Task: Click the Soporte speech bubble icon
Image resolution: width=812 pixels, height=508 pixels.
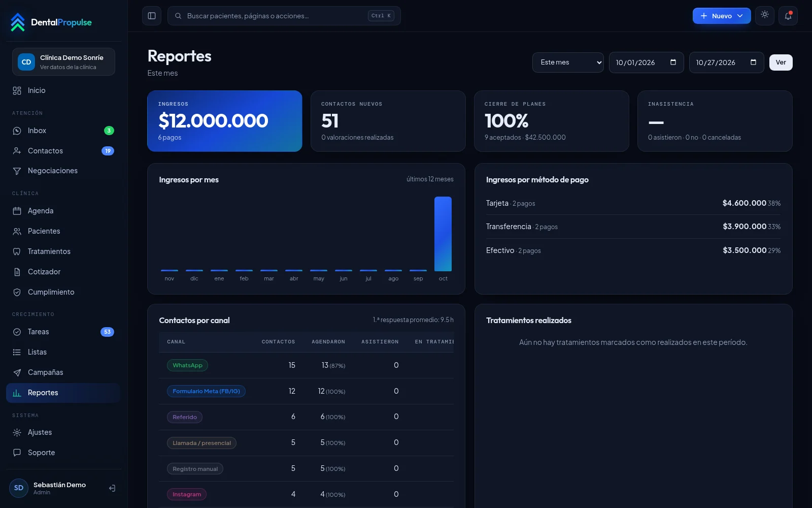Action: coord(17,453)
